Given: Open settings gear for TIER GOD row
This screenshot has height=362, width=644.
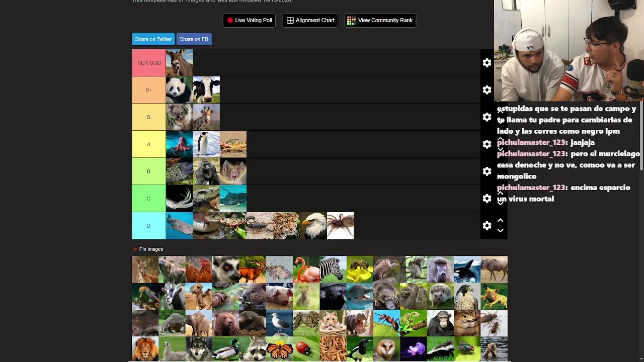Looking at the screenshot, I should point(487,63).
